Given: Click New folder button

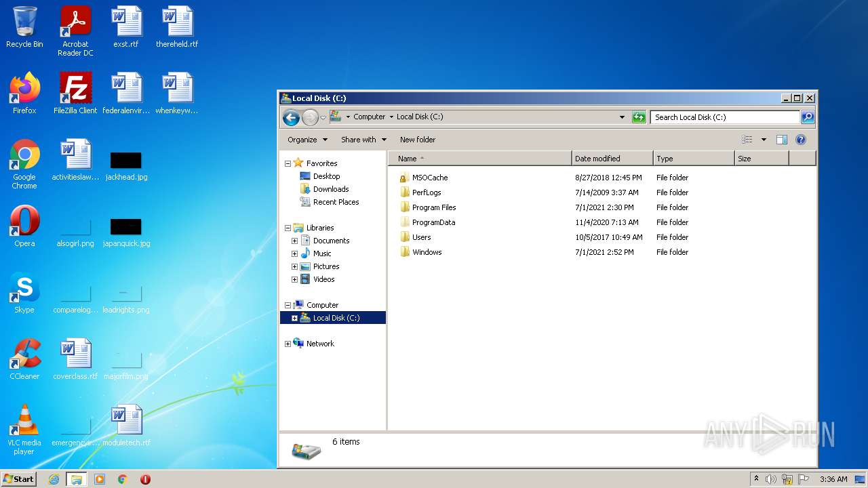Looking at the screenshot, I should pos(418,140).
